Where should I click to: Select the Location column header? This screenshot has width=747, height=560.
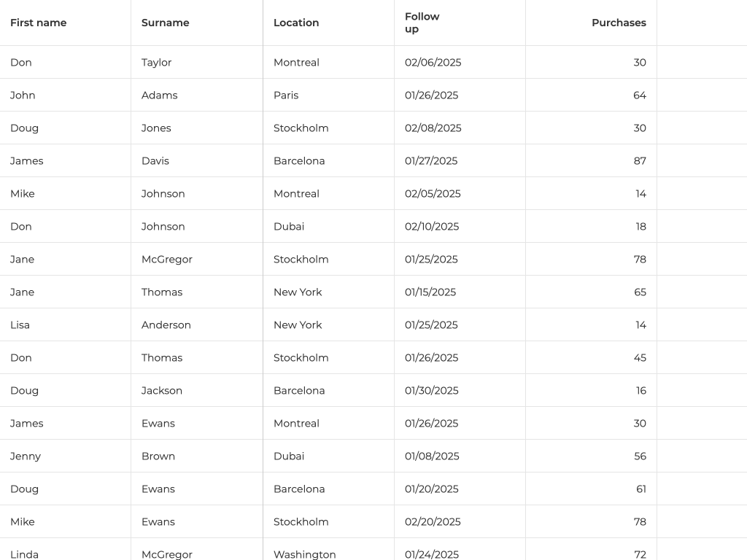point(296,23)
